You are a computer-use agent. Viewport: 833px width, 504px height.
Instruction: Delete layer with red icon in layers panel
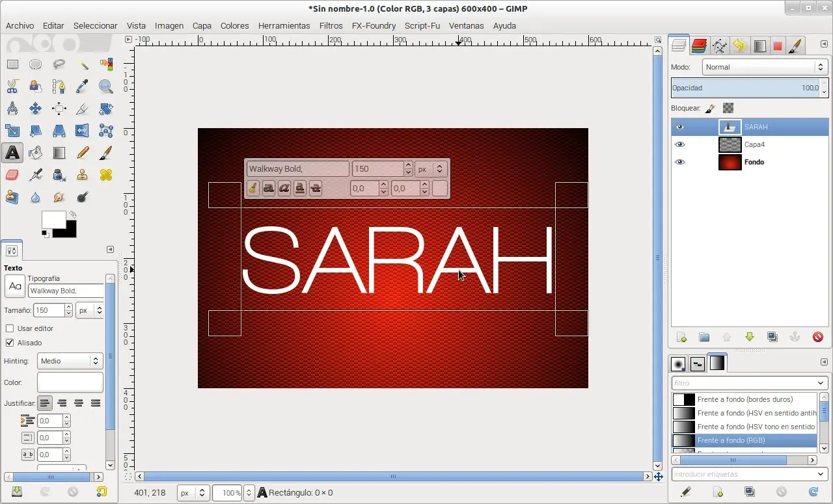(818, 337)
